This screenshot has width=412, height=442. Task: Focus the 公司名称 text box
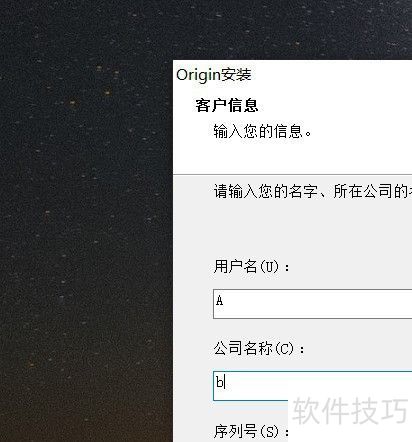(x=313, y=386)
